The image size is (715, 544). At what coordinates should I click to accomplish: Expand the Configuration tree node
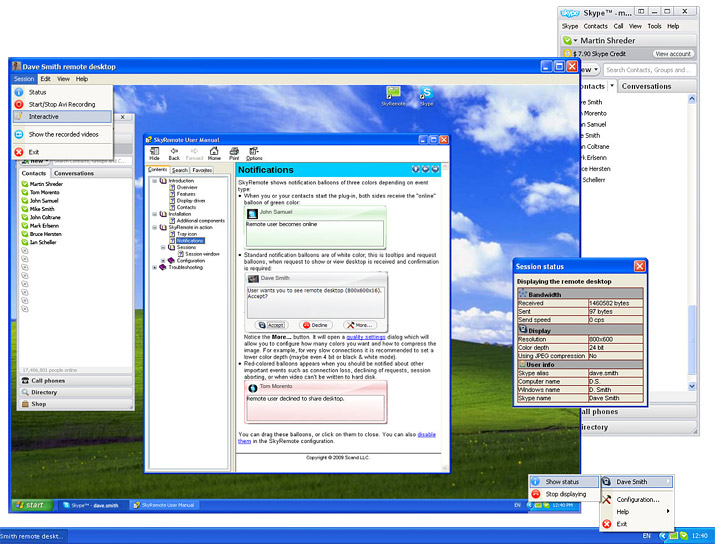[x=163, y=261]
